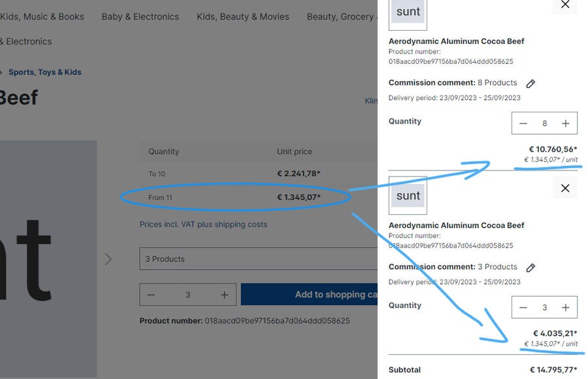Open the Baby & Electronics menu
This screenshot has width=588, height=379.
(140, 16)
